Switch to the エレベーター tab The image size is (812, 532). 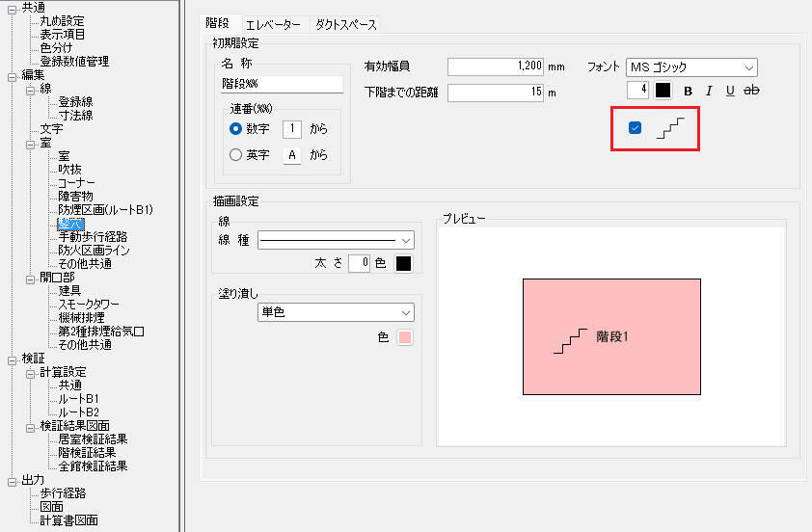tap(273, 24)
